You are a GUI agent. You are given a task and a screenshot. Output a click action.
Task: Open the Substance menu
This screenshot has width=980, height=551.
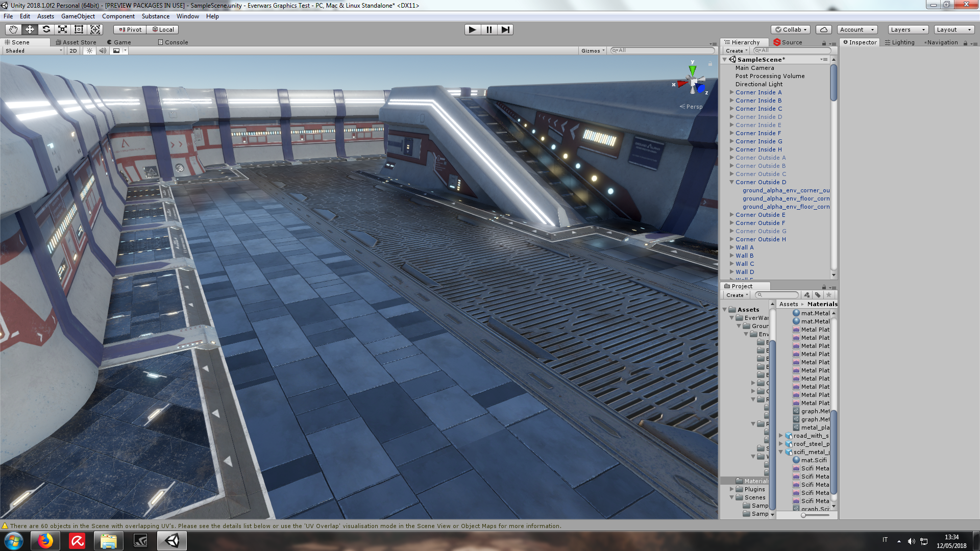(x=155, y=16)
